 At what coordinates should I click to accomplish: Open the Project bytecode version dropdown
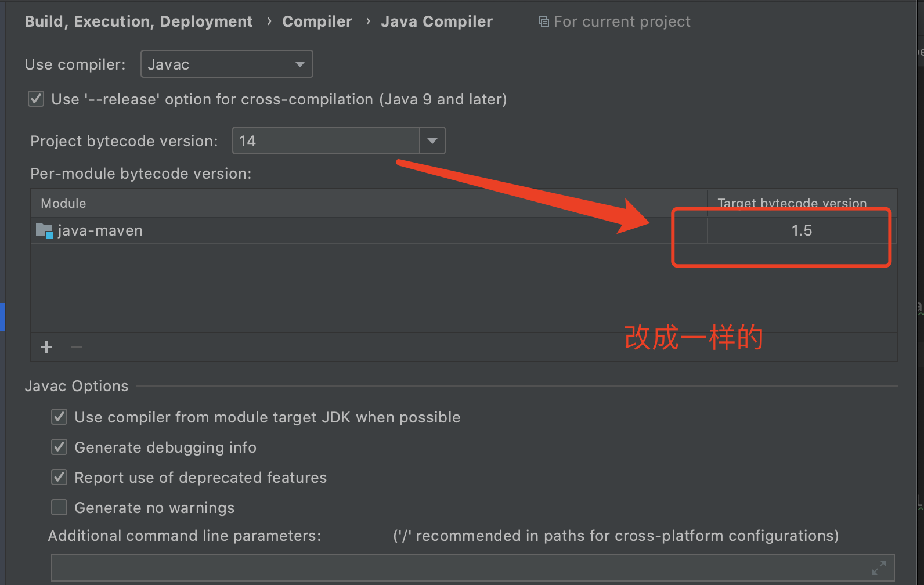click(x=432, y=140)
